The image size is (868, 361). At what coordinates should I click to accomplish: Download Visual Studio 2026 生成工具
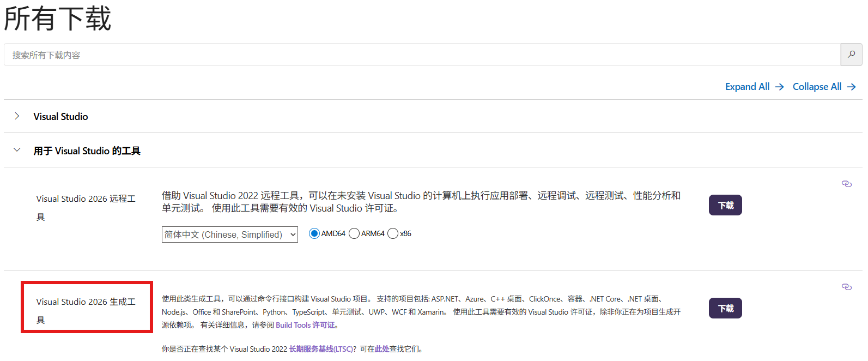(725, 308)
